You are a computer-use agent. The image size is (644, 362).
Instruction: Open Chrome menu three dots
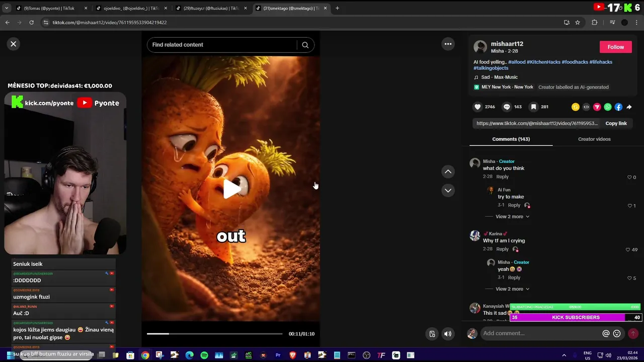click(x=637, y=22)
